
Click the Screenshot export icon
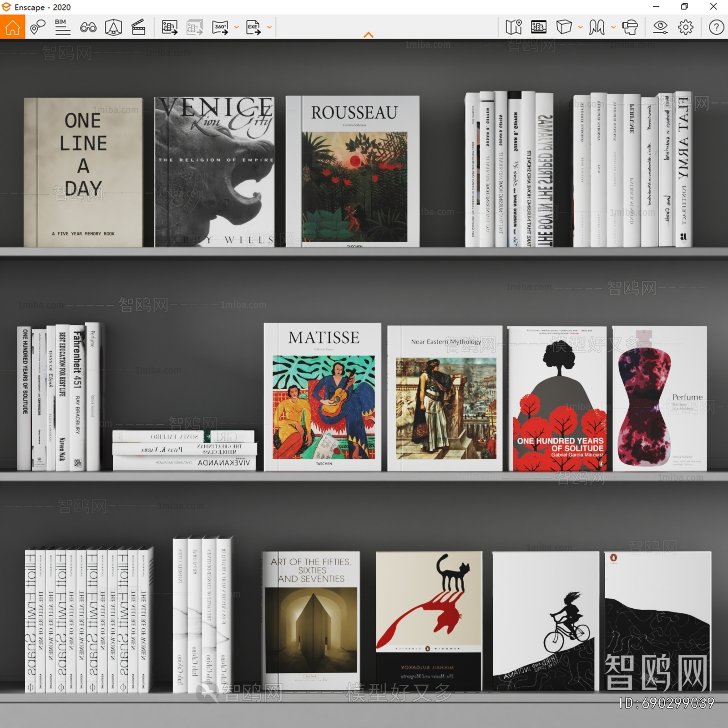click(x=169, y=27)
